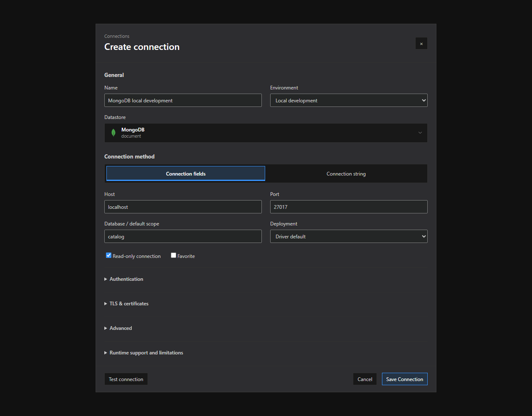The width and height of the screenshot is (532, 416).
Task: Open the Deployment dropdown
Action: pos(349,236)
